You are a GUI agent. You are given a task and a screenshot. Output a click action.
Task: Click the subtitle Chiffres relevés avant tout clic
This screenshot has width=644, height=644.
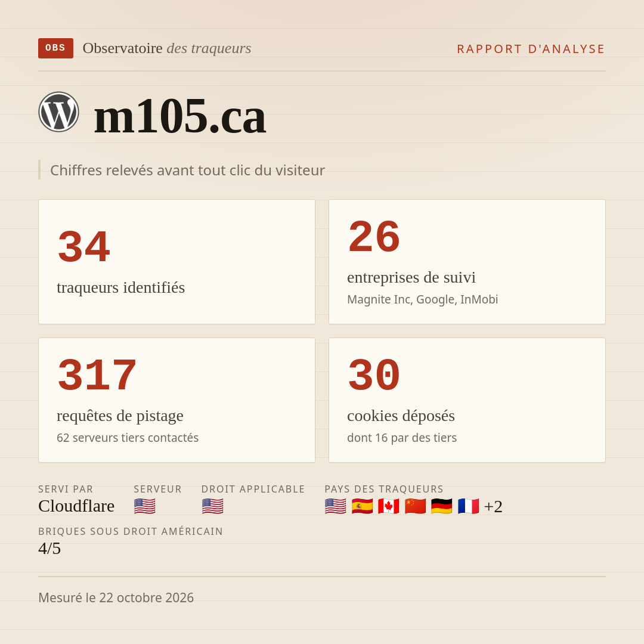(187, 170)
